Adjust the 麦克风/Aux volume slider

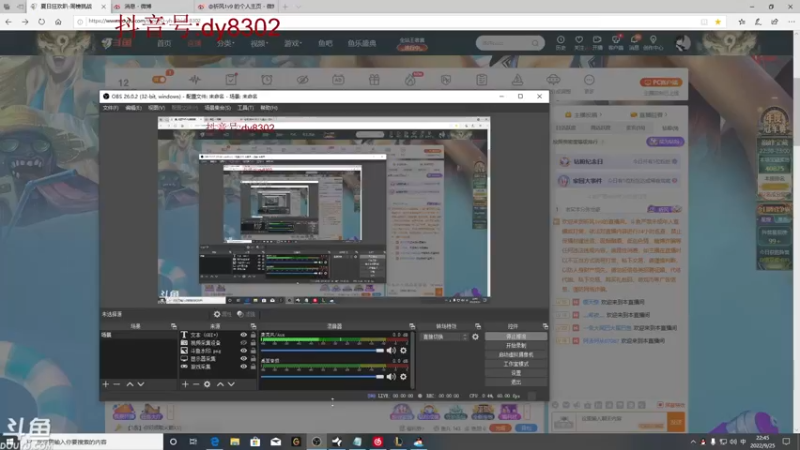(322, 351)
